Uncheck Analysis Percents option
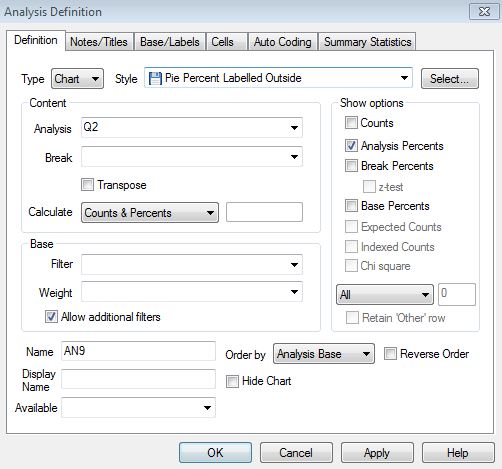The height and width of the screenshot is (469, 502). pyautogui.click(x=351, y=146)
